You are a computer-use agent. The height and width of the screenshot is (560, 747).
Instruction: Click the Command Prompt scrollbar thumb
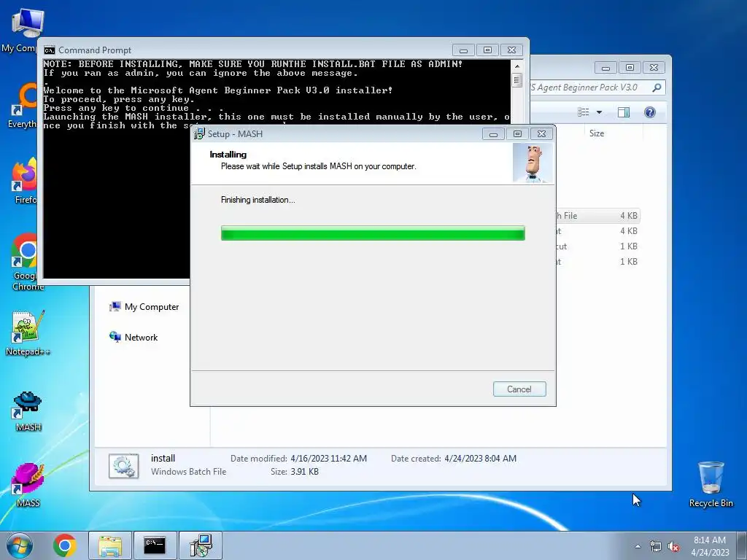tap(517, 79)
